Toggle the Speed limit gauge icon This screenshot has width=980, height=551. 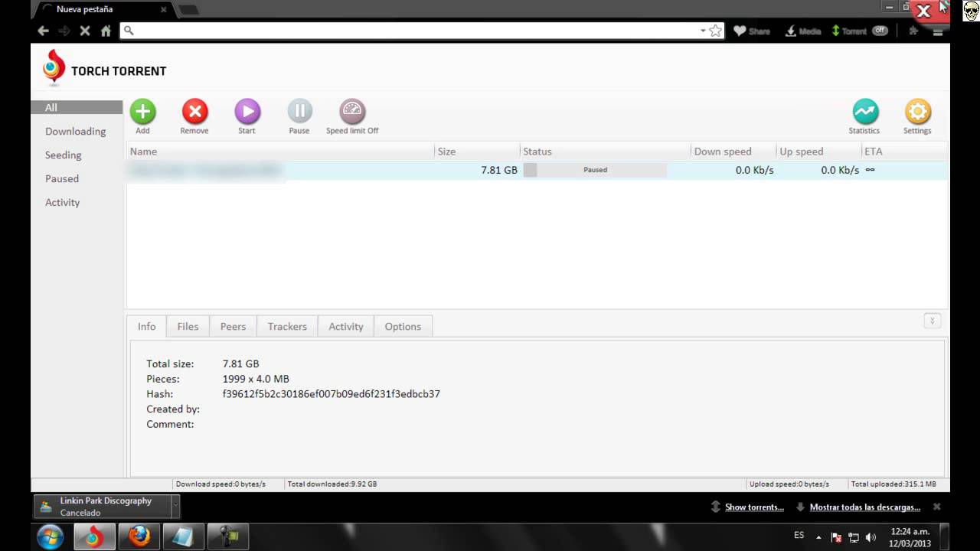[352, 112]
